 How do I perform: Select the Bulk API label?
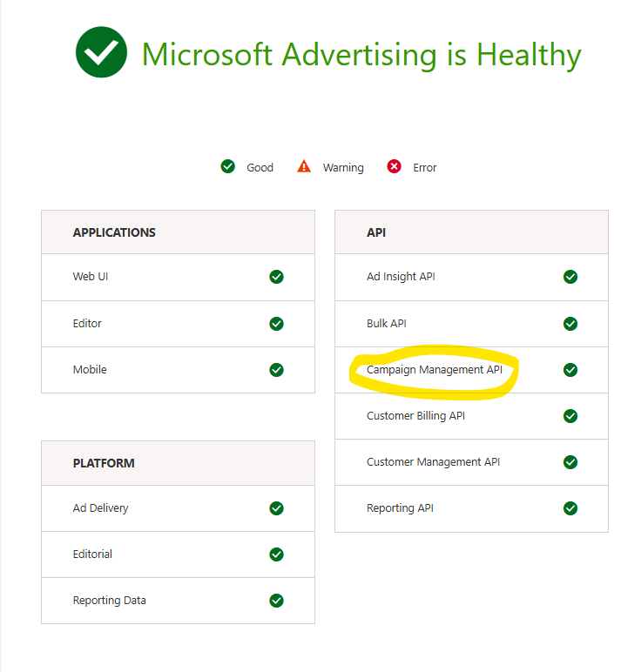[x=387, y=323]
